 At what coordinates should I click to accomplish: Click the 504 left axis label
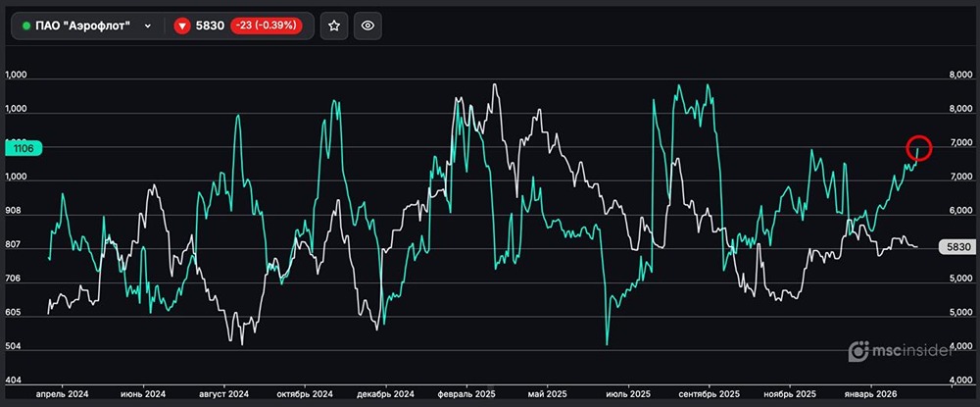click(13, 346)
